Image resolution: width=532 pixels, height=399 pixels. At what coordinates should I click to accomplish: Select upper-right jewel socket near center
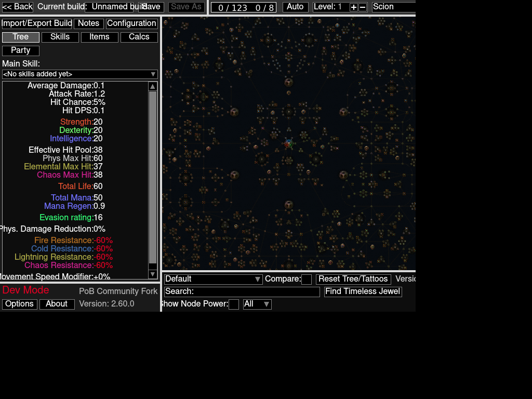coord(343,112)
